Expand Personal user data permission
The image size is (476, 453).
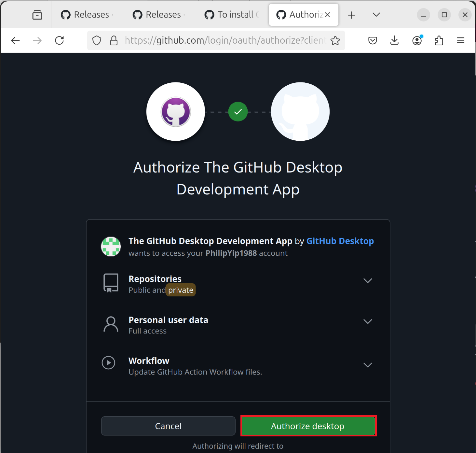[x=367, y=322]
